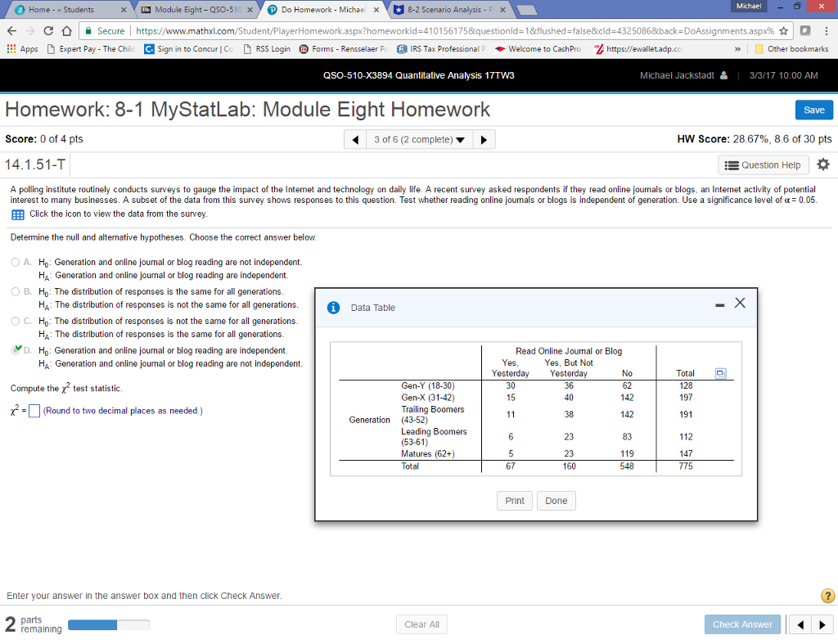Click the yellow help question mark icon
The height and width of the screenshot is (644, 838).
(827, 596)
